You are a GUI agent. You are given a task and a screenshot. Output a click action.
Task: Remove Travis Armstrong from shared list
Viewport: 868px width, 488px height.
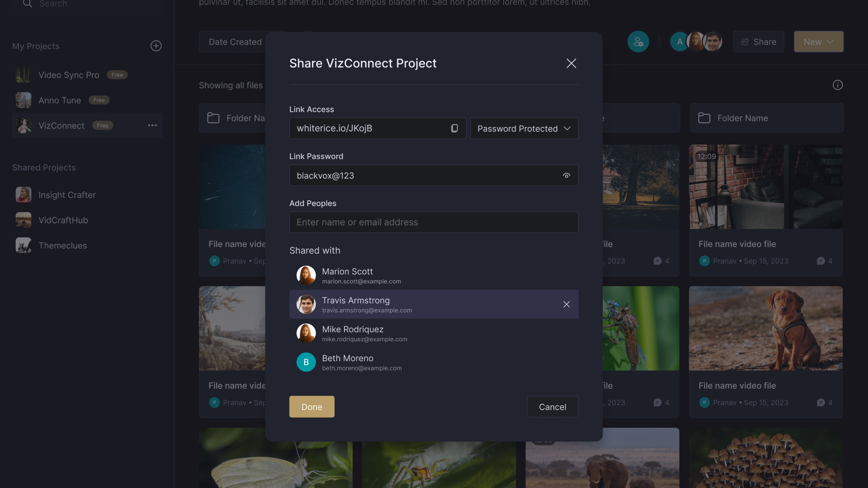coord(566,304)
